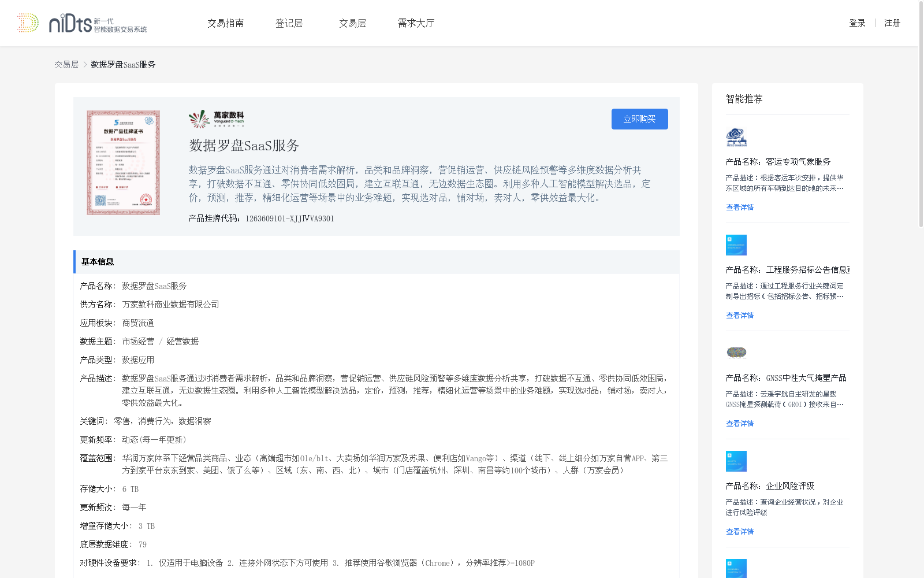Click the 注册 link

[x=892, y=23]
